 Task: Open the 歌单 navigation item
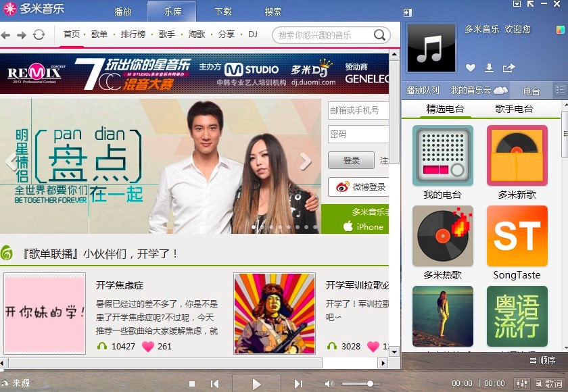point(99,34)
